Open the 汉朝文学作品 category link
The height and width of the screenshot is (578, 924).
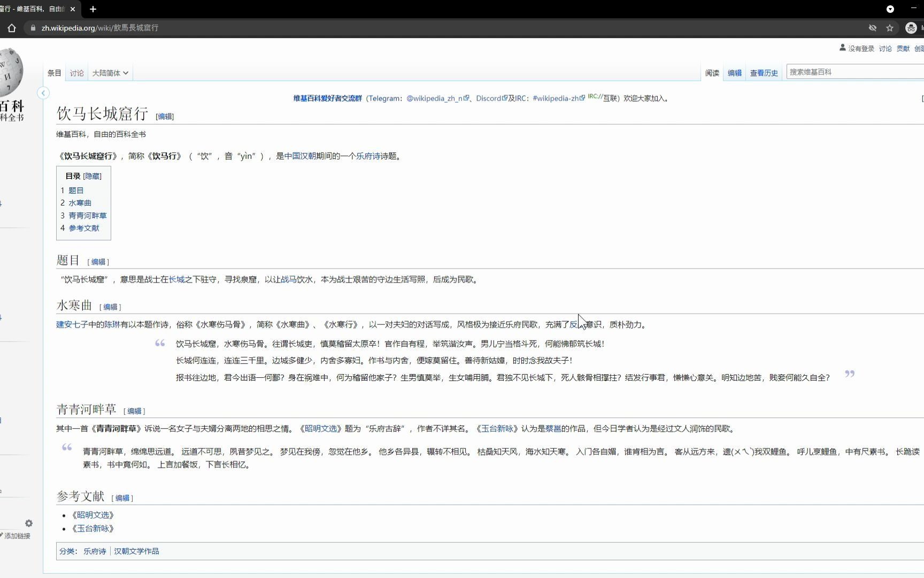click(136, 551)
